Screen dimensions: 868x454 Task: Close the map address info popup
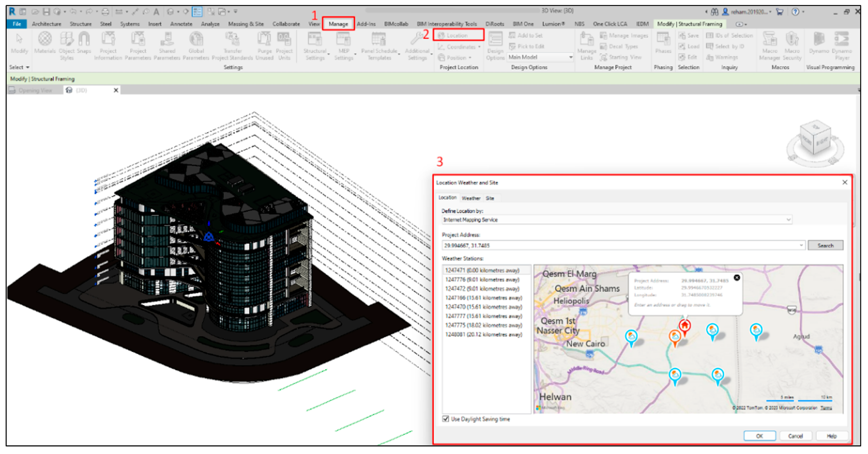[737, 278]
